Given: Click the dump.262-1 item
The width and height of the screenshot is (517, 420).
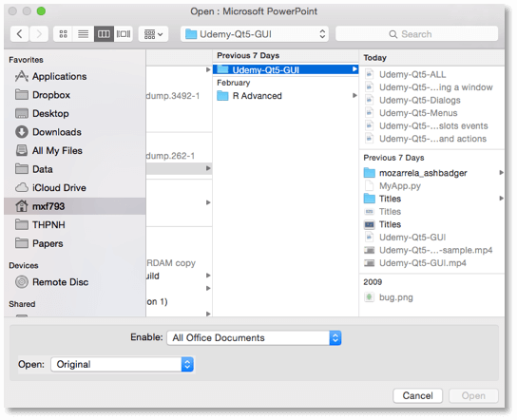Looking at the screenshot, I should click(x=170, y=156).
